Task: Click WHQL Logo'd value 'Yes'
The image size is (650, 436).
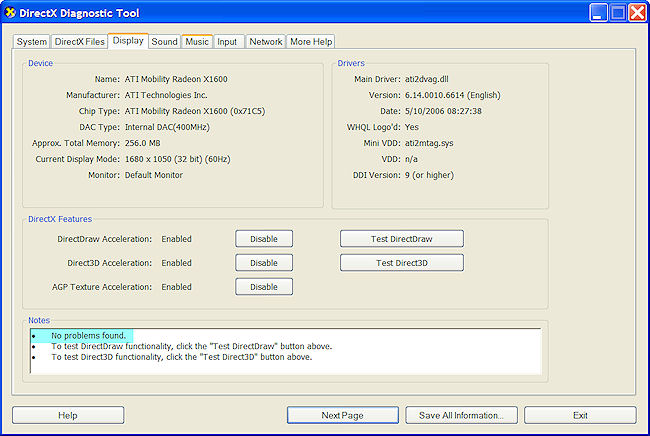Action: click(412, 127)
